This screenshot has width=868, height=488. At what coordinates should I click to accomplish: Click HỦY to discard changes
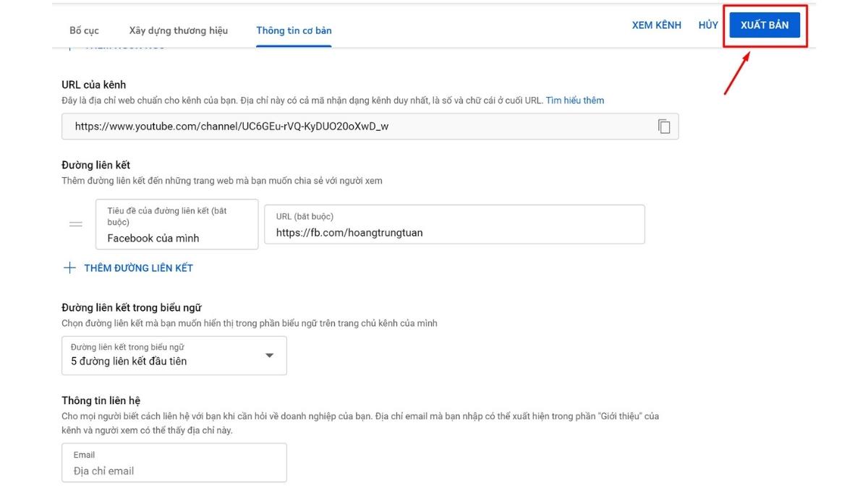(708, 25)
